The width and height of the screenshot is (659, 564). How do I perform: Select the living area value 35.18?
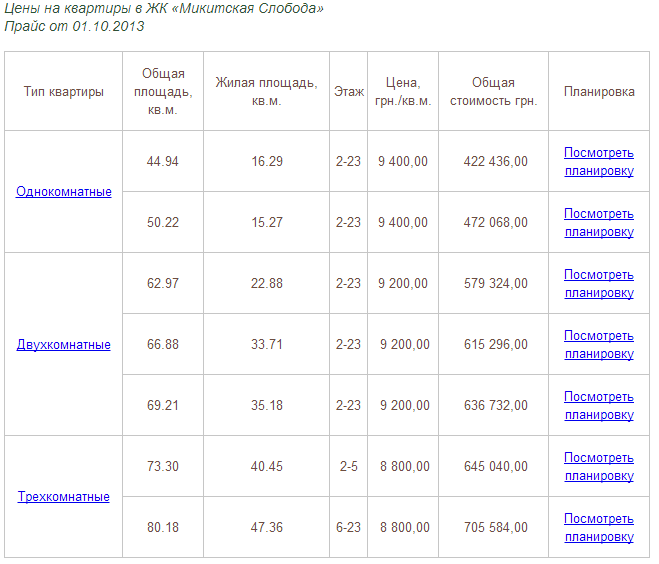point(267,405)
